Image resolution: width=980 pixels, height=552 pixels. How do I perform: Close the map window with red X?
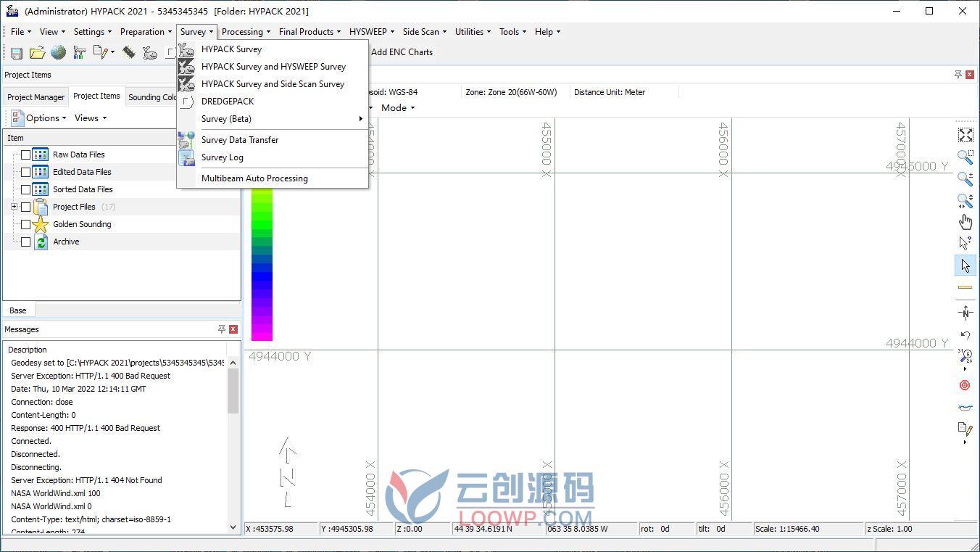pos(970,75)
